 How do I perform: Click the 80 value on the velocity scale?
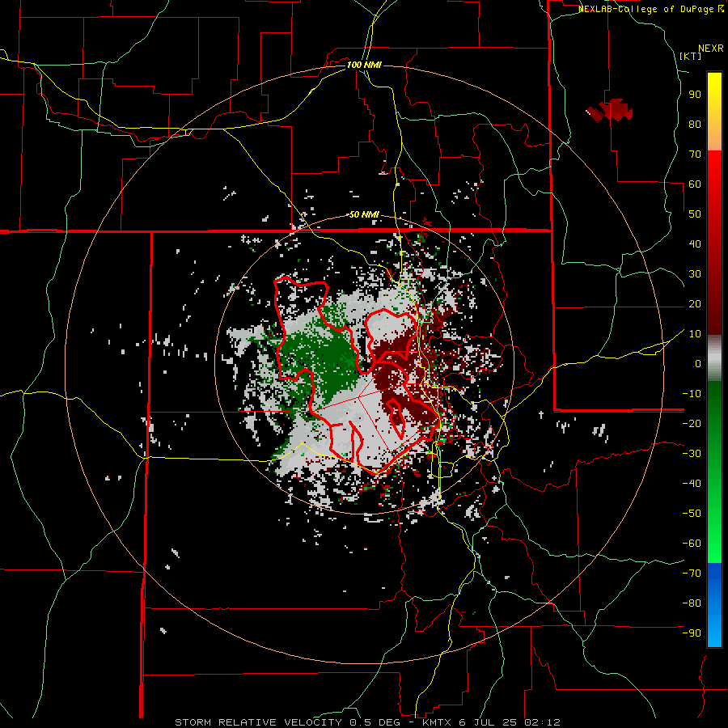click(695, 124)
